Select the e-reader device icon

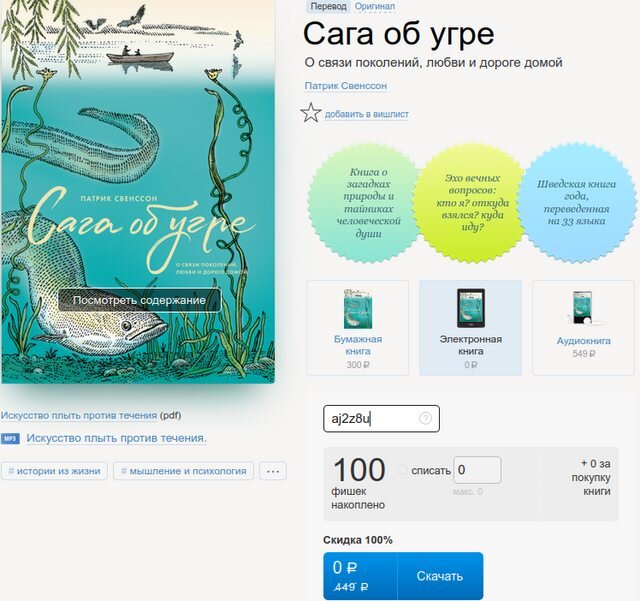click(x=471, y=308)
